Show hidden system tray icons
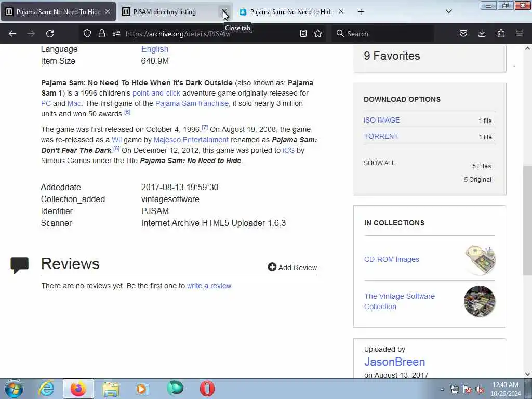The width and height of the screenshot is (532, 399). tap(442, 390)
